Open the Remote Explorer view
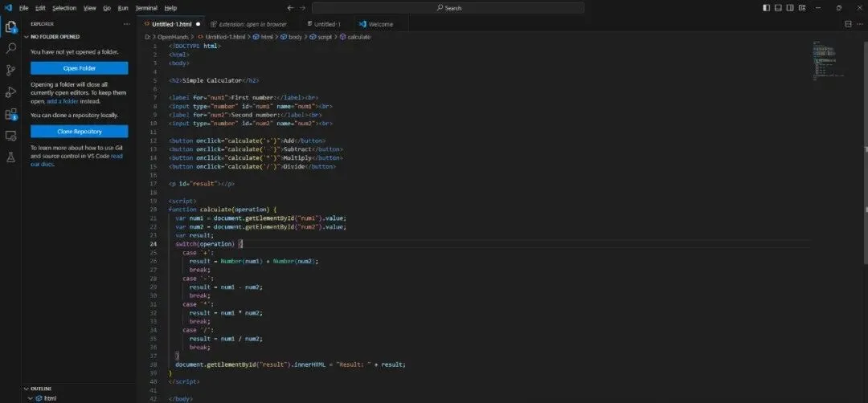The image size is (868, 403). click(x=10, y=136)
